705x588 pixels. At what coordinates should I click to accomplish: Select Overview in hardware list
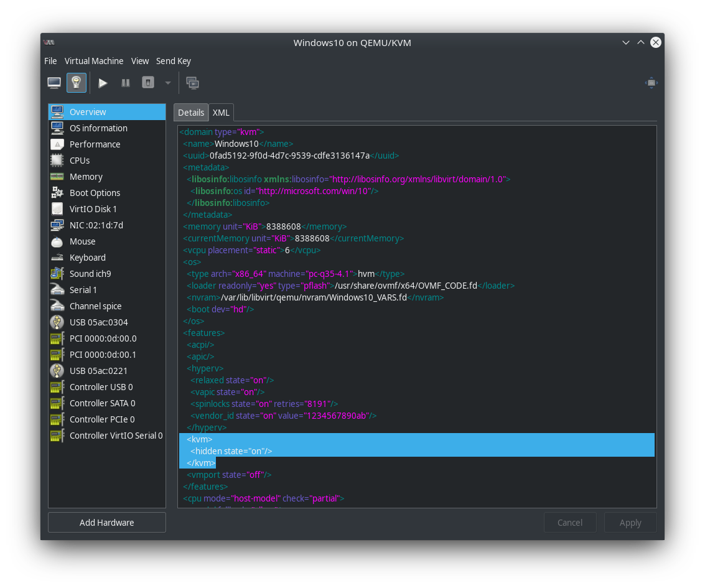pos(107,112)
